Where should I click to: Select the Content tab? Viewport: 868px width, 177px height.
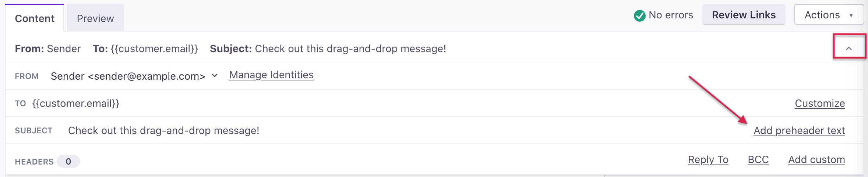[35, 18]
